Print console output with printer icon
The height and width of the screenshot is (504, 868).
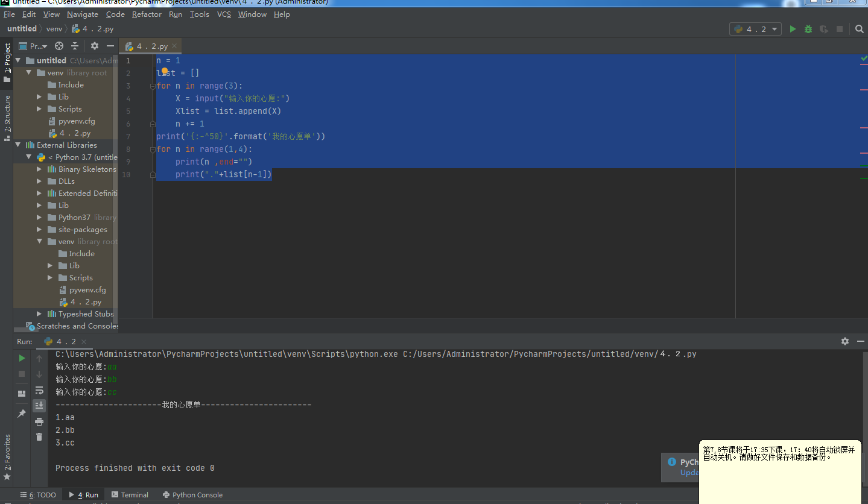pyautogui.click(x=39, y=421)
